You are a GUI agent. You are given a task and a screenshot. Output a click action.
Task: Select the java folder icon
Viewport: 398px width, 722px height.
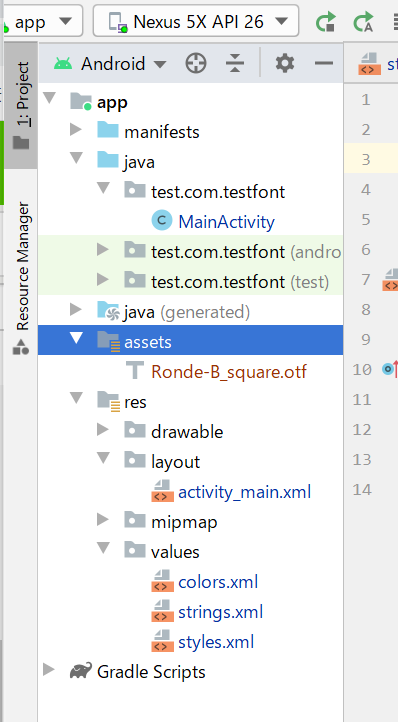pos(108,160)
